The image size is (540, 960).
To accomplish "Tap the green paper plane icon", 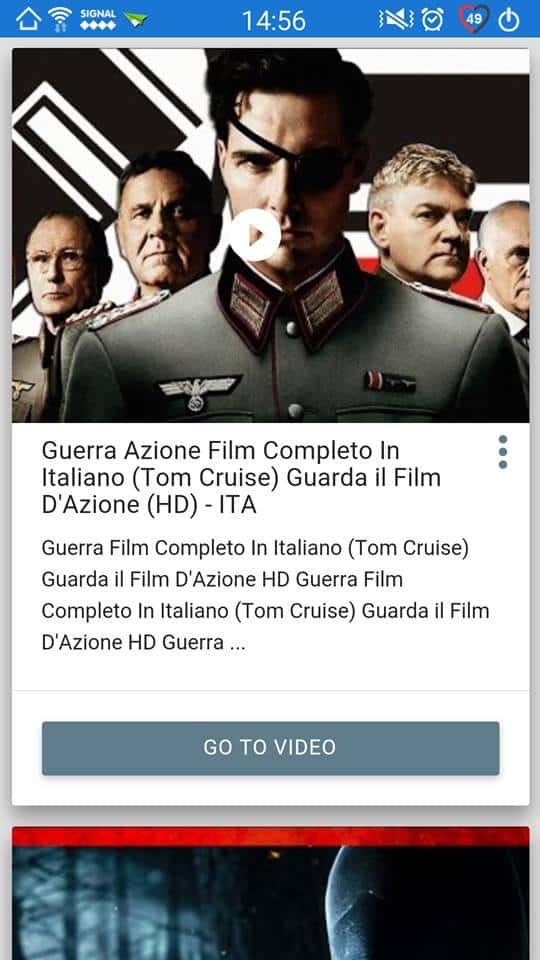I will coord(135,20).
